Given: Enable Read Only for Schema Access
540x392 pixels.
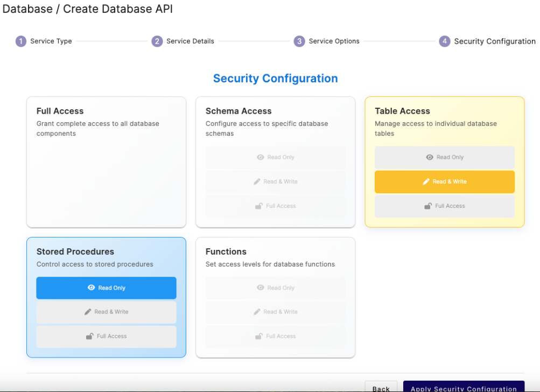Looking at the screenshot, I should point(276,157).
